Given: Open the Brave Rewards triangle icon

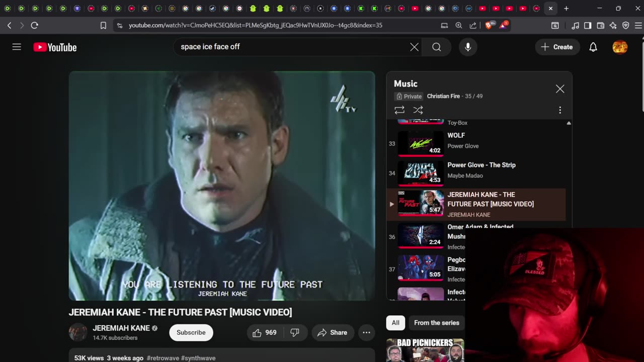Looking at the screenshot, I should (x=503, y=25).
